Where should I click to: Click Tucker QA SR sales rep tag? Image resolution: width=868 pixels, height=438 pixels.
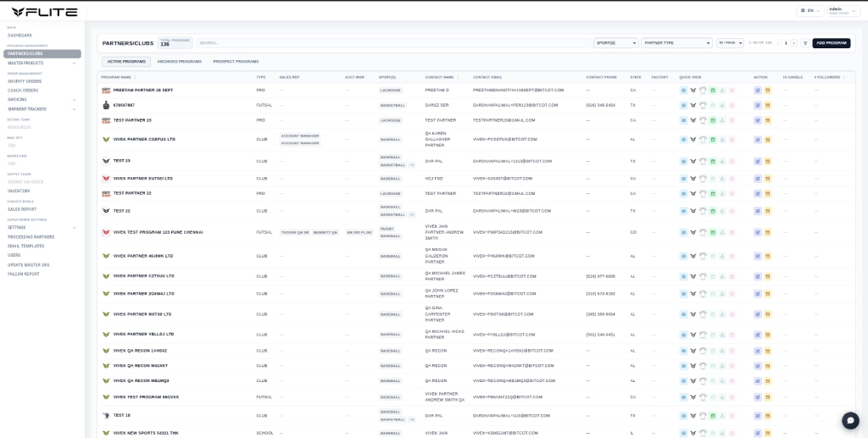(x=295, y=233)
